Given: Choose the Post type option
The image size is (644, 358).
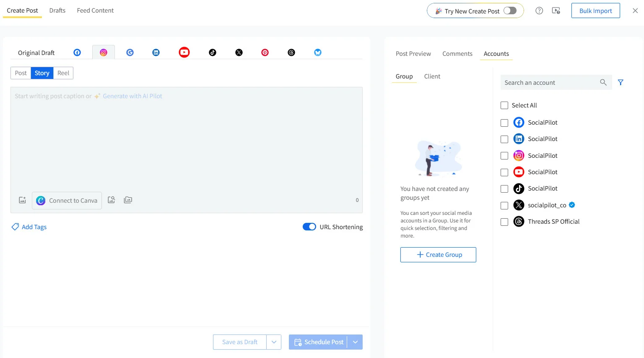Looking at the screenshot, I should [x=21, y=73].
